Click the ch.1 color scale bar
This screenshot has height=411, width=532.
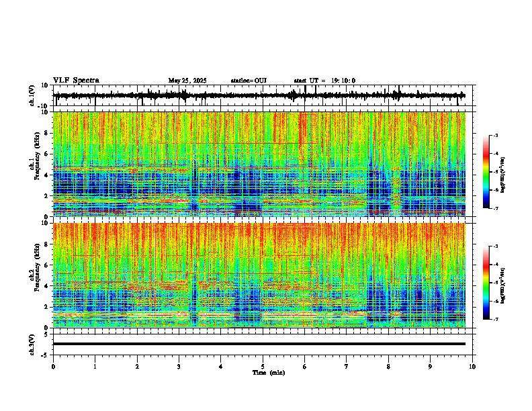[486, 172]
